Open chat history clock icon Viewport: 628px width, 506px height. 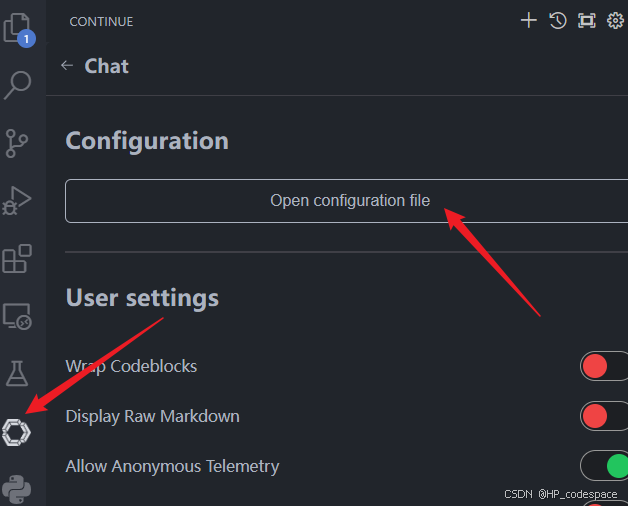[558, 20]
